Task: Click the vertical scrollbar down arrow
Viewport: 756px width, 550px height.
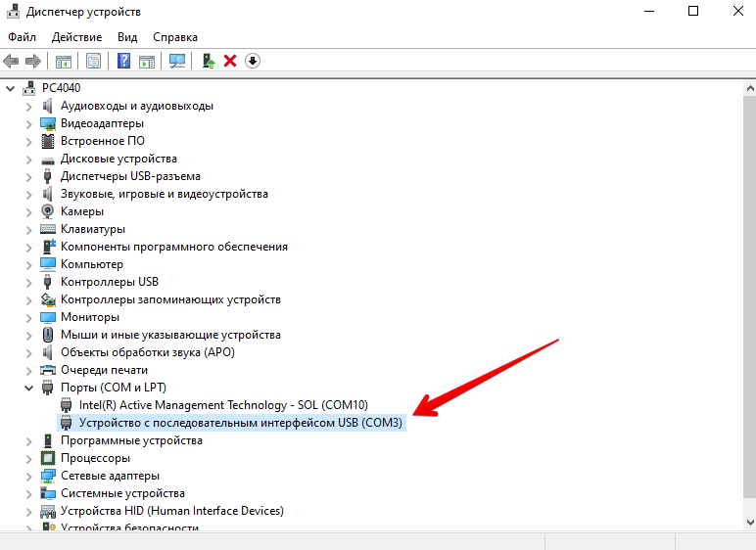Action: [747, 524]
